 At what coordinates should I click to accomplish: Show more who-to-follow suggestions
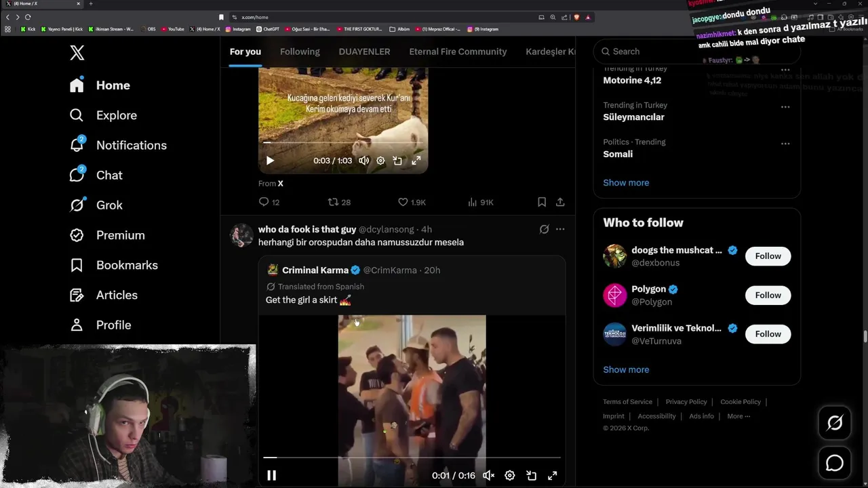click(x=626, y=369)
